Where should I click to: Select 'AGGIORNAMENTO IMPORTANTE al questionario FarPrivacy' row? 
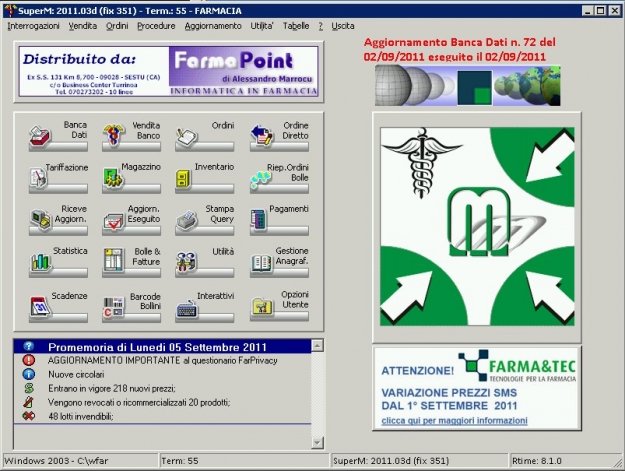pyautogui.click(x=163, y=360)
